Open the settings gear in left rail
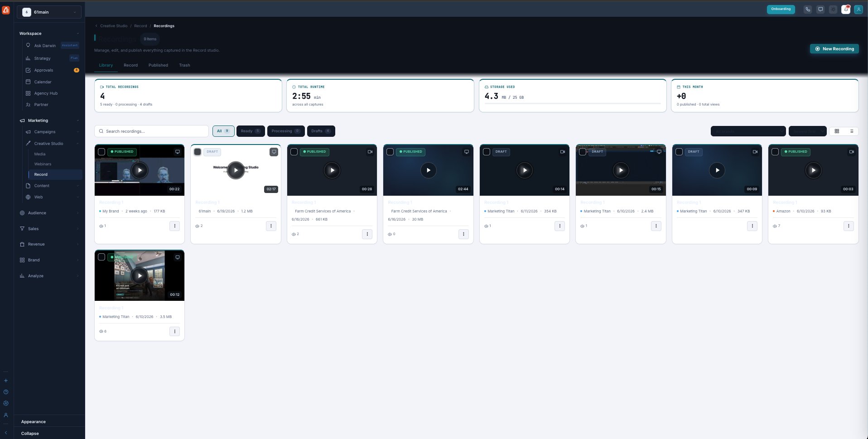The width and height of the screenshot is (868, 439). (6, 403)
